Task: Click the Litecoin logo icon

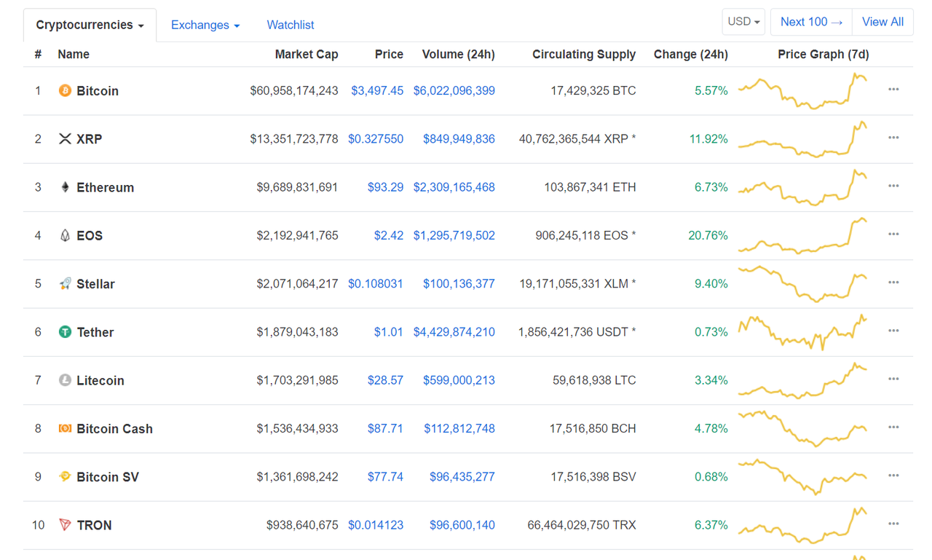Action: [x=65, y=380]
